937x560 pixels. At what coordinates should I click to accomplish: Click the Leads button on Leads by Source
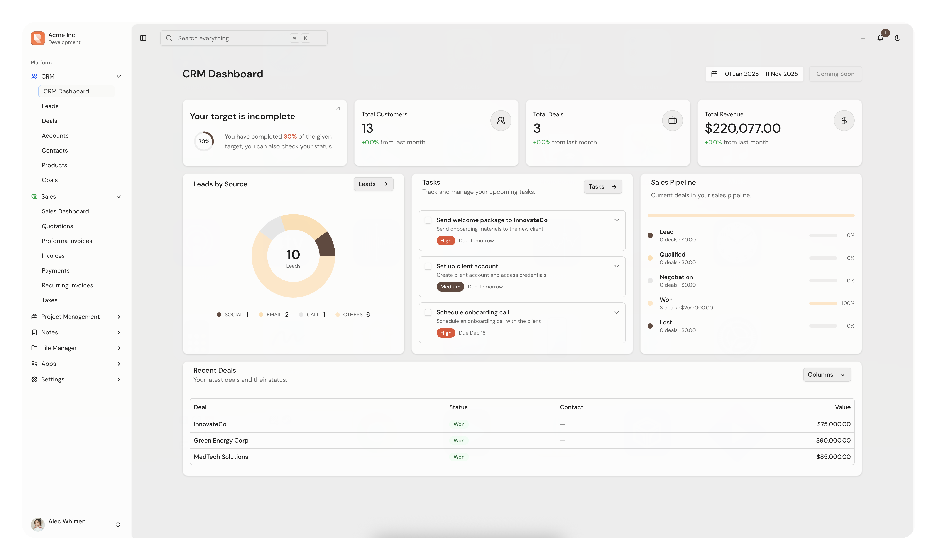373,184
